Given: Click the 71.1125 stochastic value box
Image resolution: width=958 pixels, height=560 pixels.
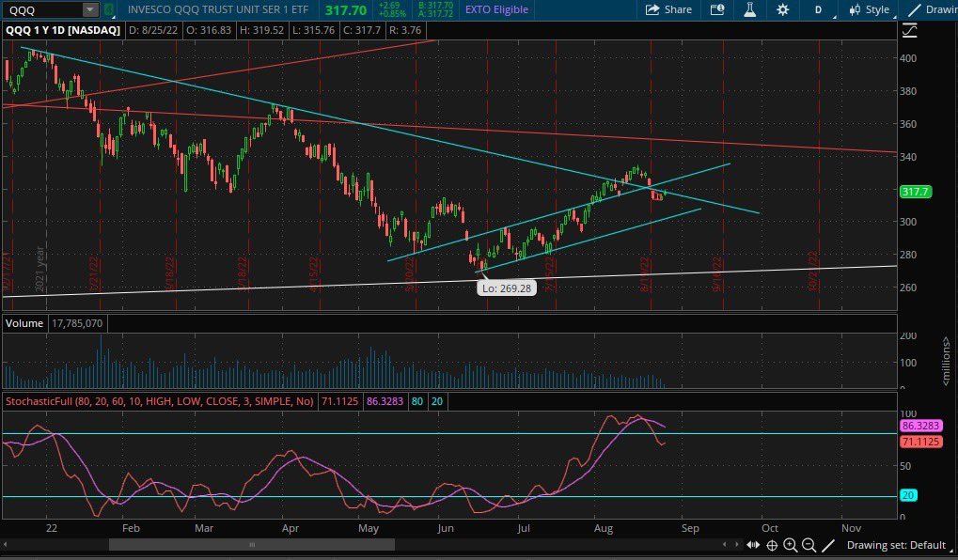Looking at the screenshot, I should [x=339, y=401].
